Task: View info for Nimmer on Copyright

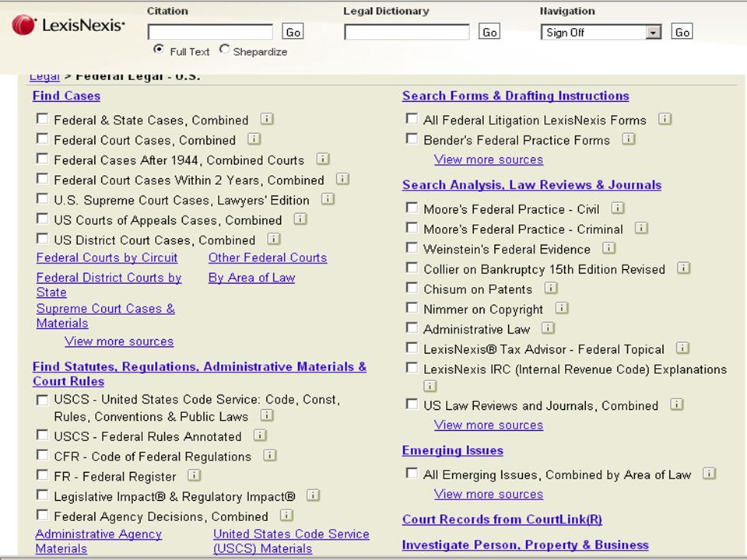Action: pos(562,308)
